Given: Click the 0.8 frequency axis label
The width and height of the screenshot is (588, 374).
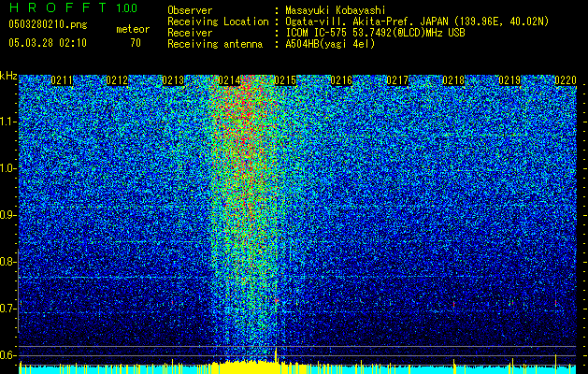Looking at the screenshot, I should [x=7, y=262].
